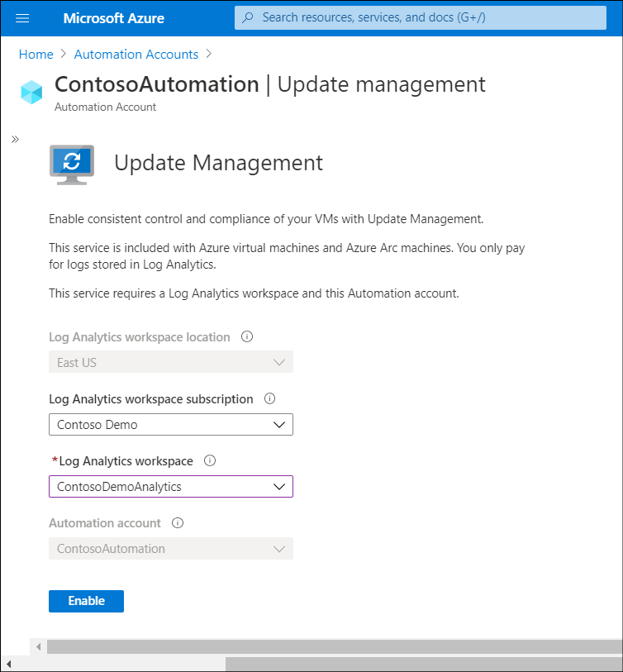Open ContosoAutomation account dropdown
623x672 pixels.
click(171, 549)
